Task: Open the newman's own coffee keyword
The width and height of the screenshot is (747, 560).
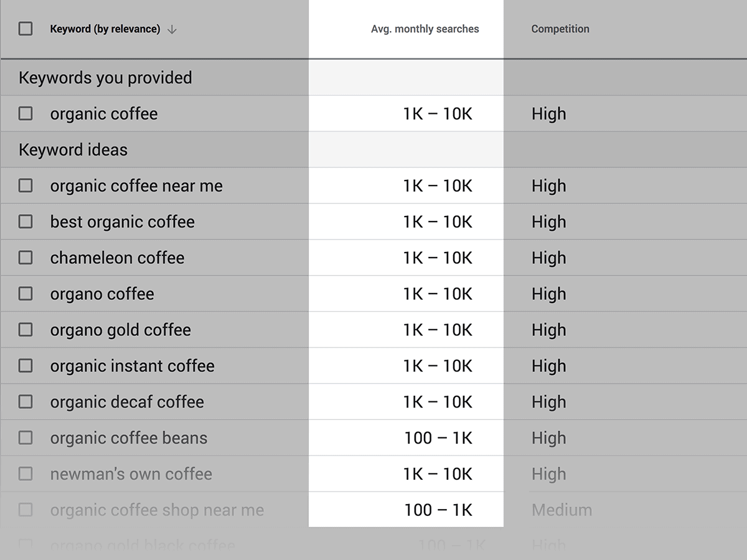Action: pos(131,474)
